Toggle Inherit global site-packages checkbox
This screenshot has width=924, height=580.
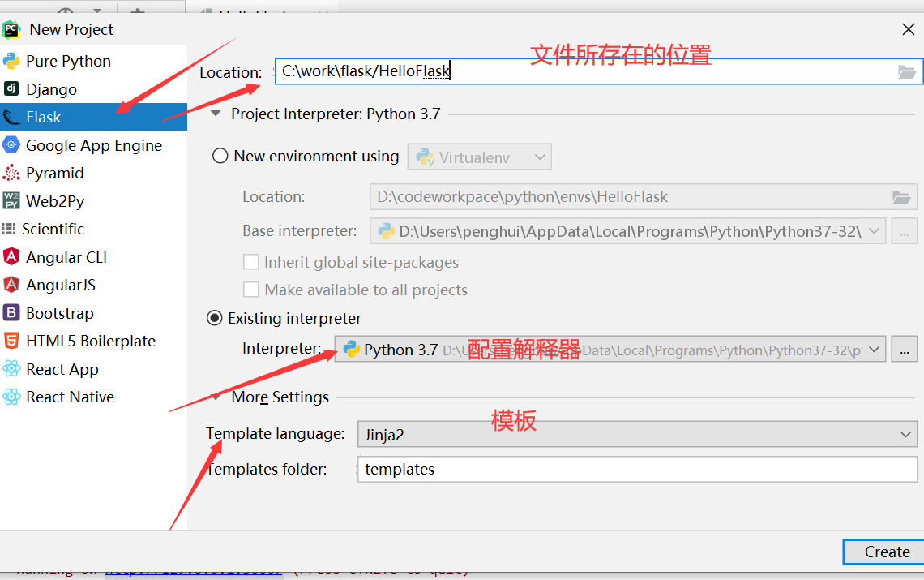tap(251, 262)
